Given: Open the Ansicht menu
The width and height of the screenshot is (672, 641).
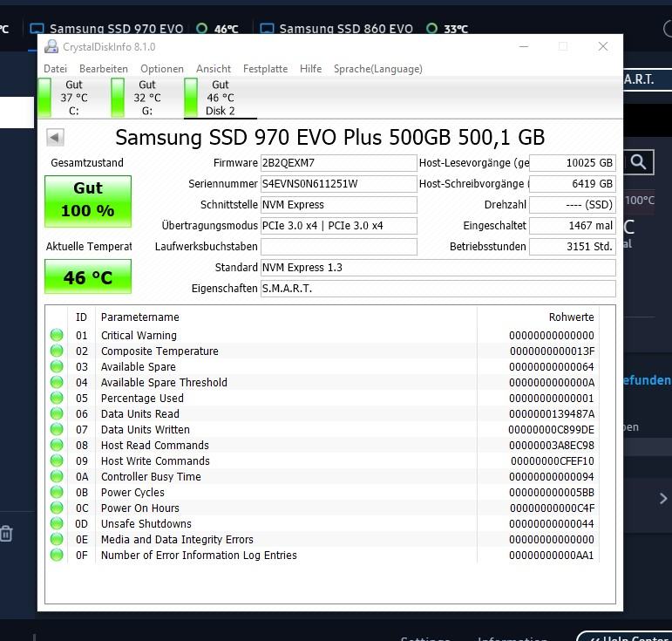Looking at the screenshot, I should [x=214, y=69].
